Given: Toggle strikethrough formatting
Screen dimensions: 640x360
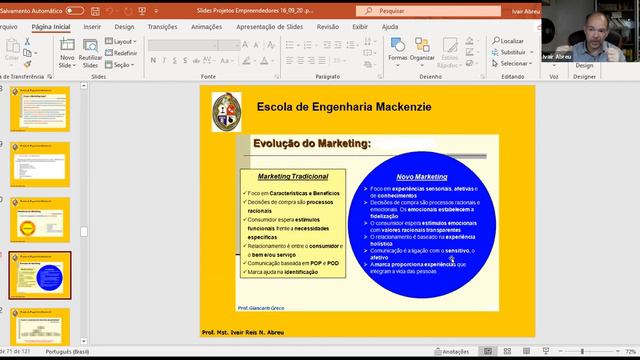Looking at the screenshot, I should tap(196, 60).
